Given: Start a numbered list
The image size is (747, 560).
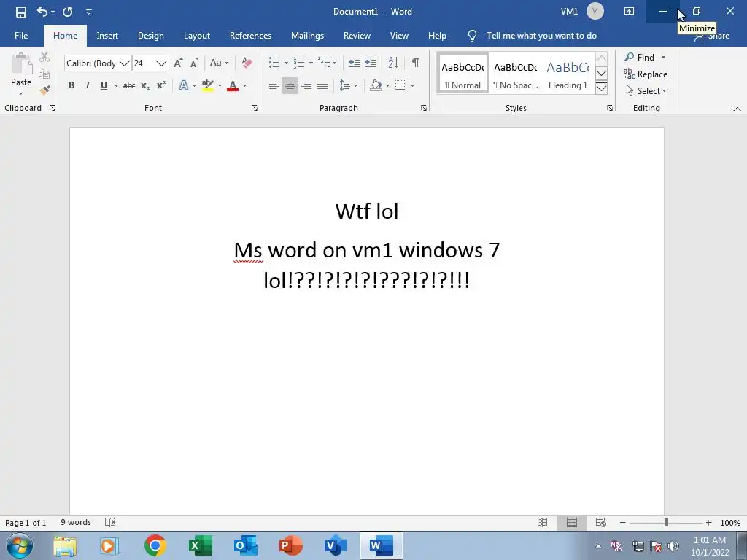Looking at the screenshot, I should tap(298, 63).
